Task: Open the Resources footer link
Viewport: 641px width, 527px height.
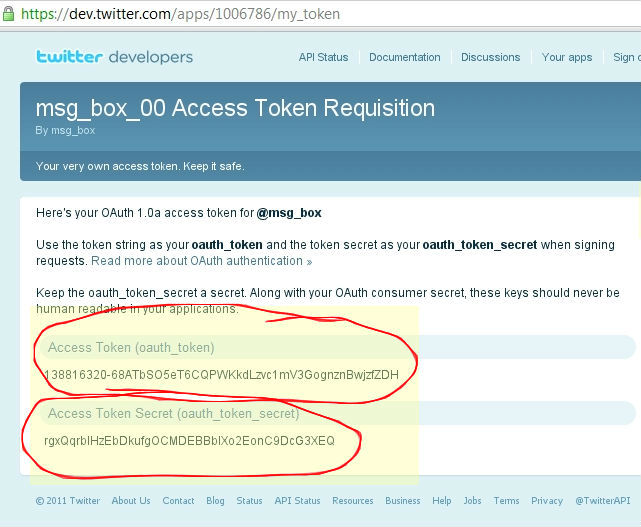Action: coord(353,500)
